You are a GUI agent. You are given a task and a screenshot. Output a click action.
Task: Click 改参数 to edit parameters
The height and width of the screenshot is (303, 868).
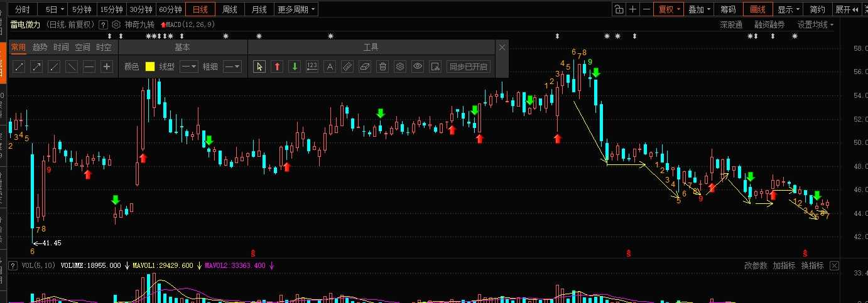click(x=756, y=266)
